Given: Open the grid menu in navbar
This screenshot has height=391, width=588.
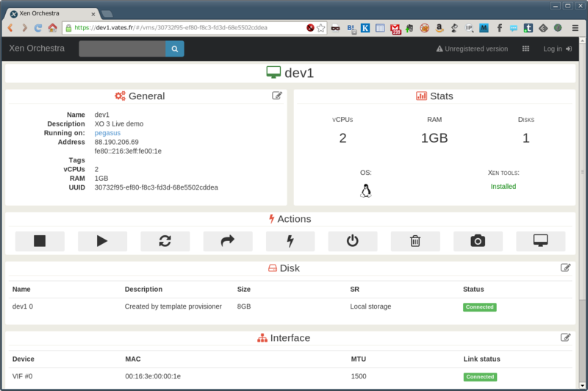Looking at the screenshot, I should coord(526,49).
